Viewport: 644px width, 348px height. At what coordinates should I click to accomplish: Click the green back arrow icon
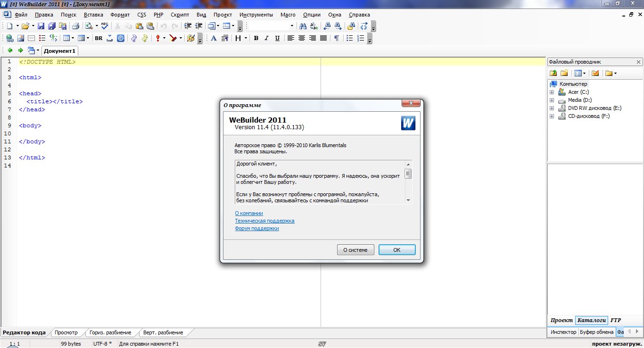click(x=10, y=50)
